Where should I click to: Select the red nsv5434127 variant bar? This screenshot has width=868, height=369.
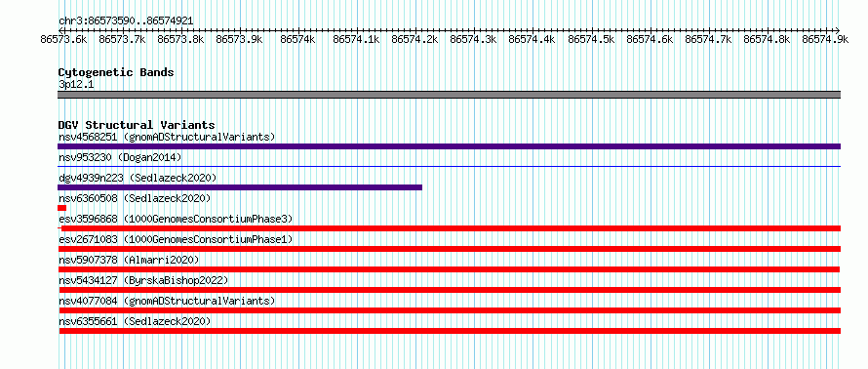(450, 290)
